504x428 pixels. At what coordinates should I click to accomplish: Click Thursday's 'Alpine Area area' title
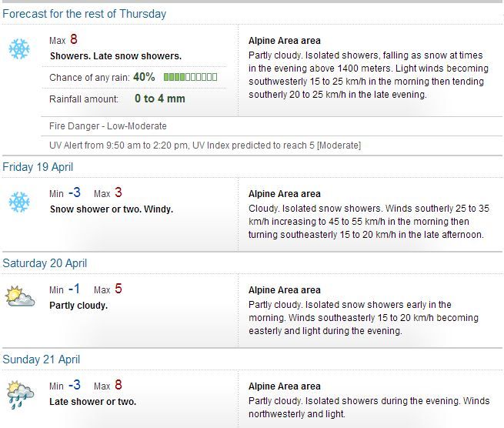(285, 41)
